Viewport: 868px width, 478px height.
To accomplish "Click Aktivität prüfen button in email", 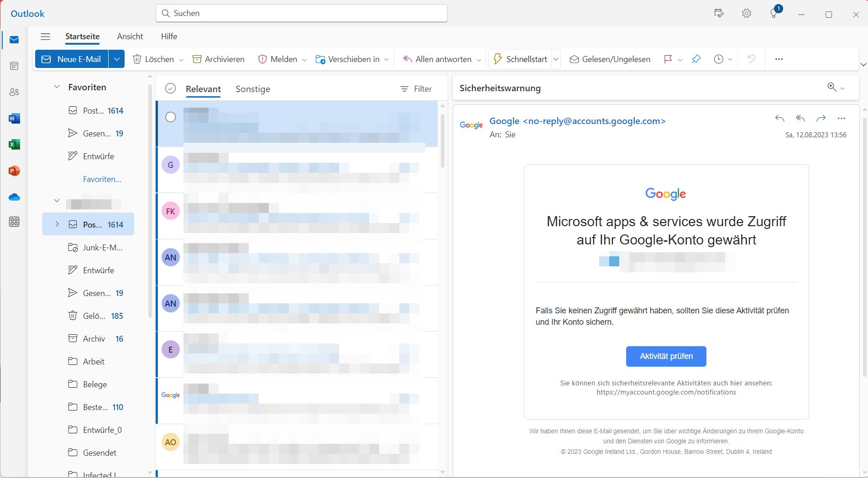I will [x=666, y=356].
